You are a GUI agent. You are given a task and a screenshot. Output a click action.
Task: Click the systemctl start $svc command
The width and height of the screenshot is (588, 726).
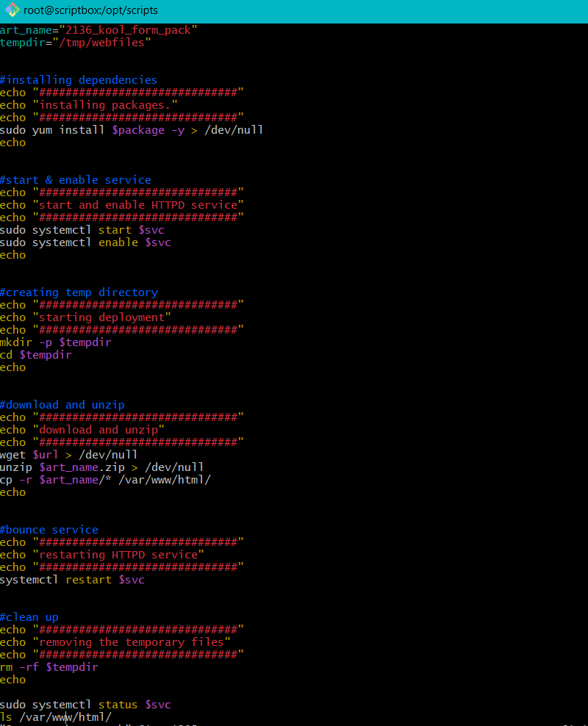[x=81, y=229]
